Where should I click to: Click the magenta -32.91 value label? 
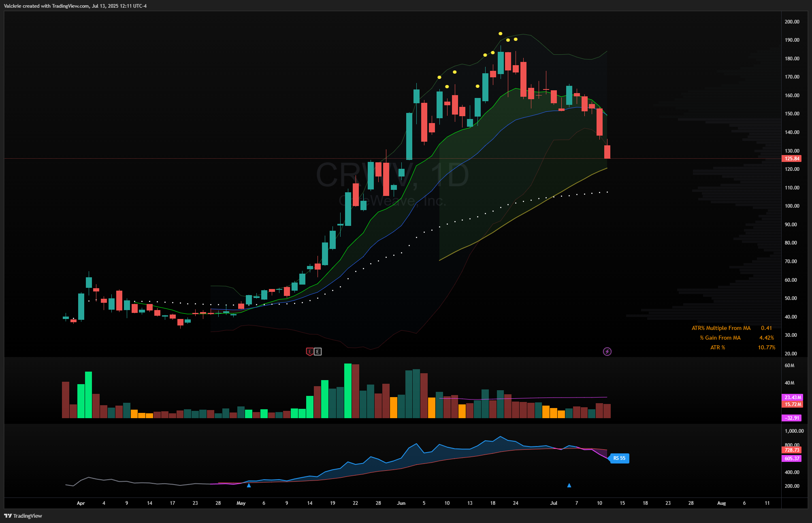click(x=792, y=418)
